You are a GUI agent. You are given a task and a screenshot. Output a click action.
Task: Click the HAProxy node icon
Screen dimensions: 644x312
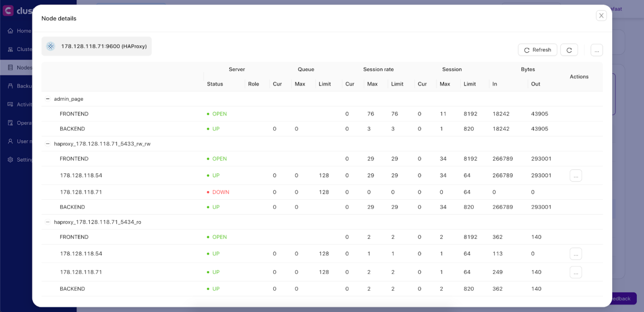pyautogui.click(x=51, y=46)
